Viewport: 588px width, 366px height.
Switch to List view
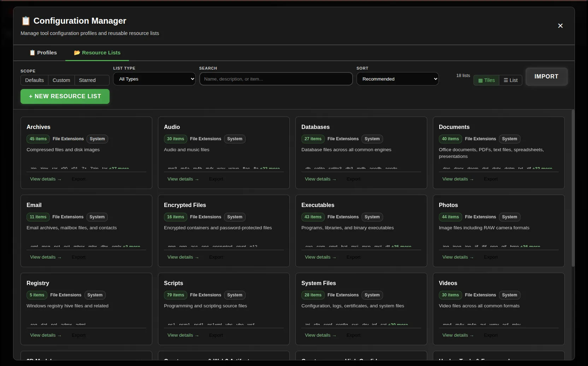tap(511, 80)
